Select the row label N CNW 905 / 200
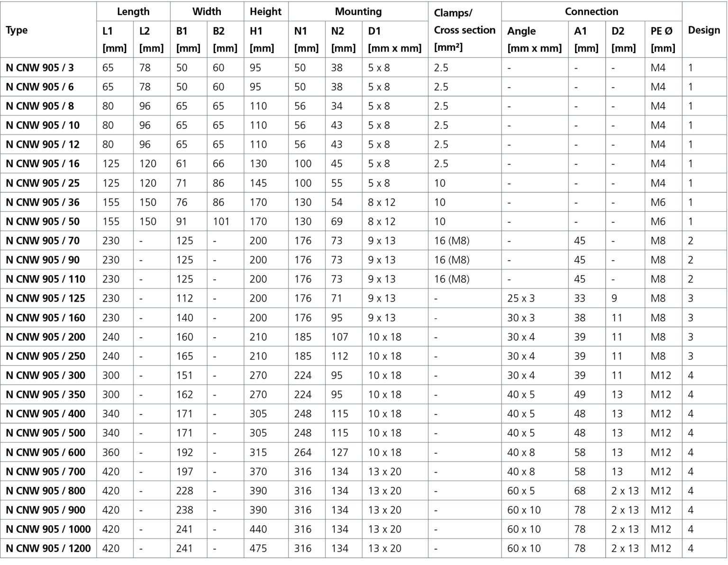Image resolution: width=728 pixels, height=565 pixels. 45,337
